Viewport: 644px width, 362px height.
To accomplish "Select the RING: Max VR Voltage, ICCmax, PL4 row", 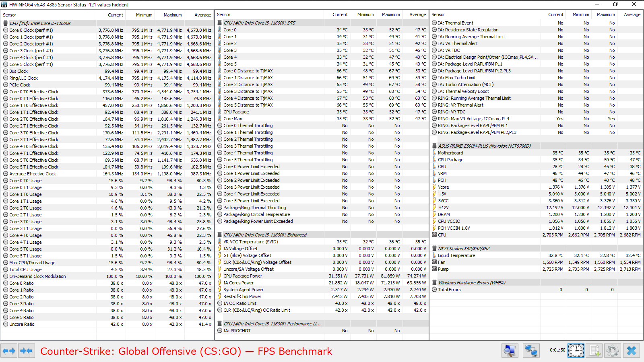I will [537, 119].
